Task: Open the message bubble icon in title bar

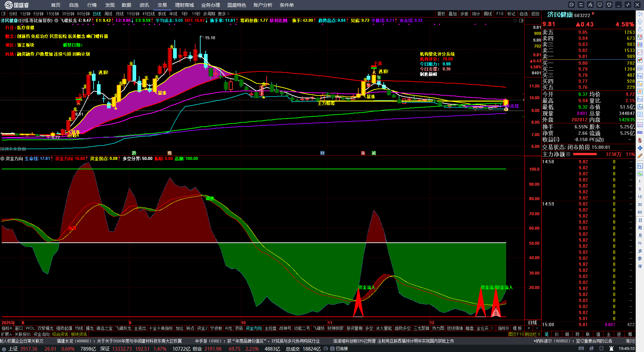Action: point(572,5)
